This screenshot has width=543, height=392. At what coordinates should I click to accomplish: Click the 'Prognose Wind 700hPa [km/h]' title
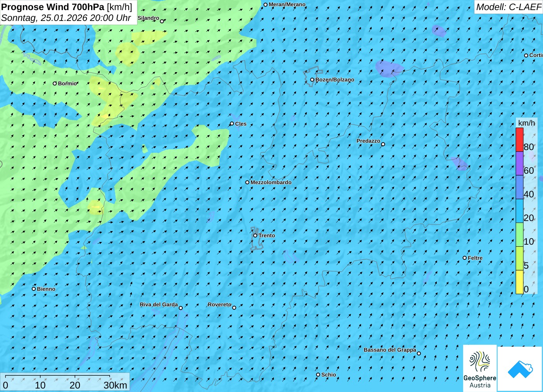click(x=67, y=7)
